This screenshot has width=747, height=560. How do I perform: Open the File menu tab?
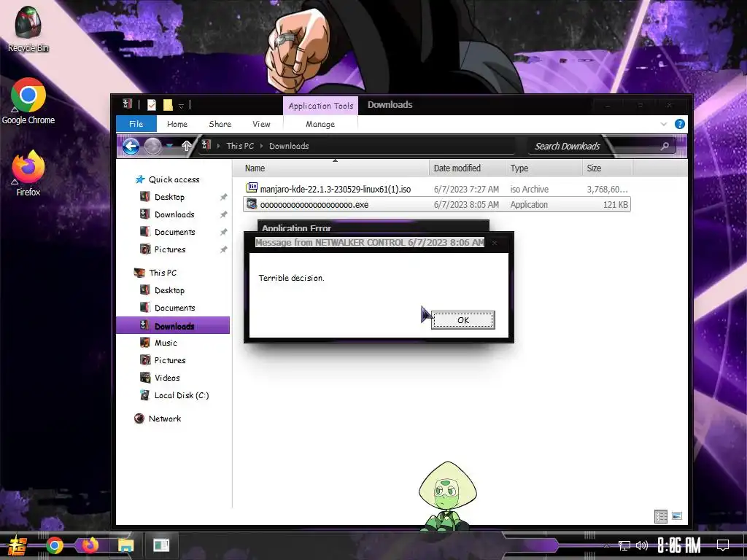(136, 124)
